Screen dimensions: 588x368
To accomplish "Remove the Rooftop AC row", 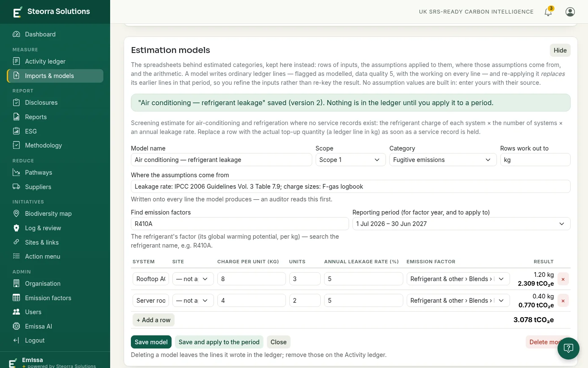I will coord(563,279).
